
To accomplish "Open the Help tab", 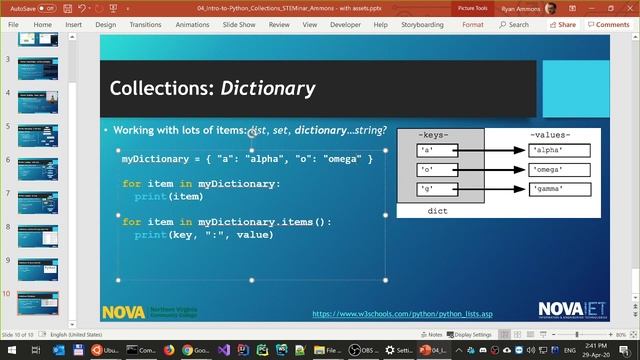I will pyautogui.click(x=380, y=24).
